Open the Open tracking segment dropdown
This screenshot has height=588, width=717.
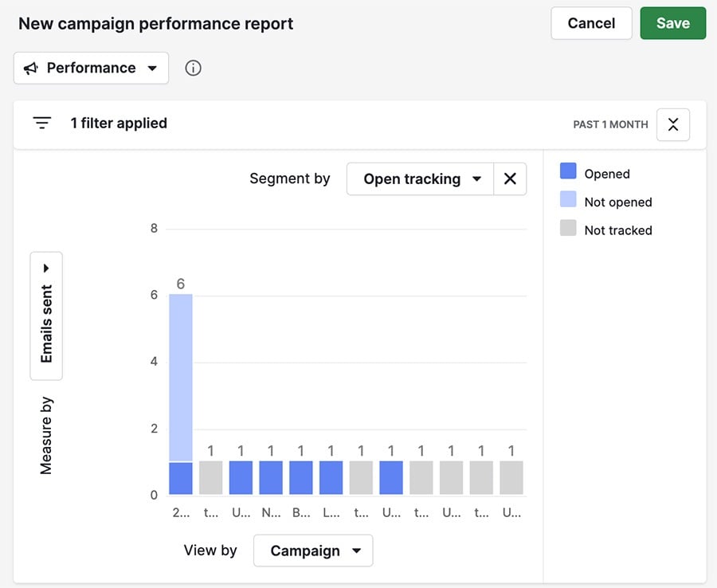[421, 179]
